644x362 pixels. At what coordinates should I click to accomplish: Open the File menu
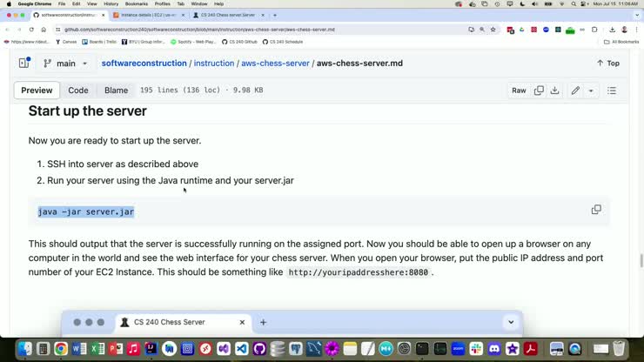point(62,3)
